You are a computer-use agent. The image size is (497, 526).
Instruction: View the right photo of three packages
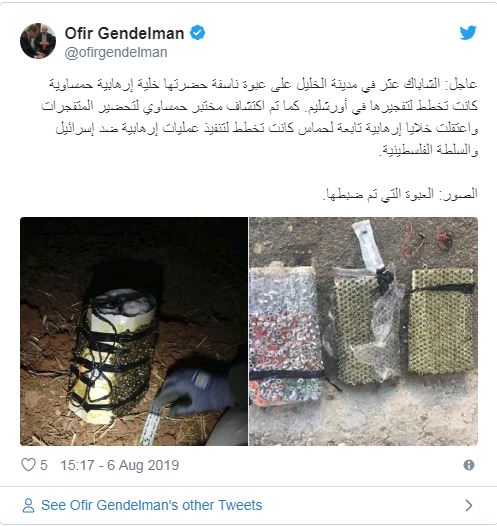pyautogui.click(x=364, y=331)
